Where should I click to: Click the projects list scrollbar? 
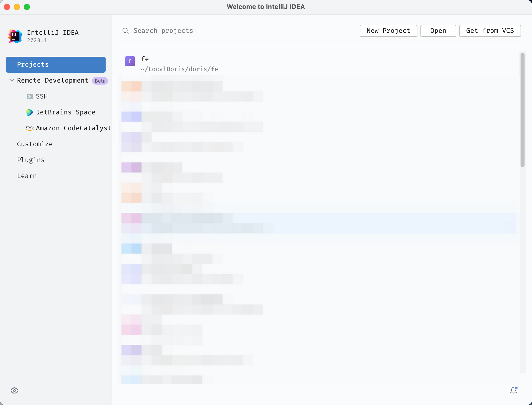click(x=522, y=109)
